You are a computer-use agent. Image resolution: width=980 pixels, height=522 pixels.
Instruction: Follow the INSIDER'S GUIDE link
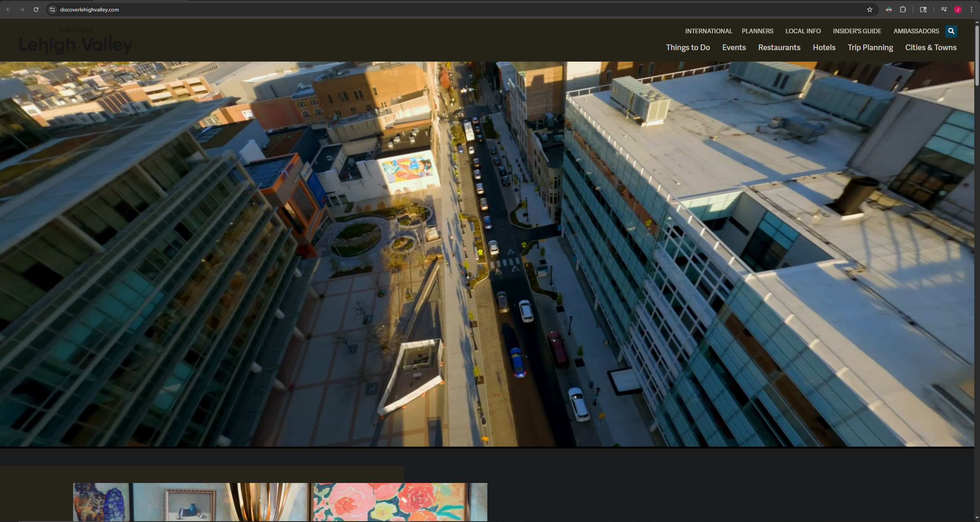pyautogui.click(x=857, y=31)
